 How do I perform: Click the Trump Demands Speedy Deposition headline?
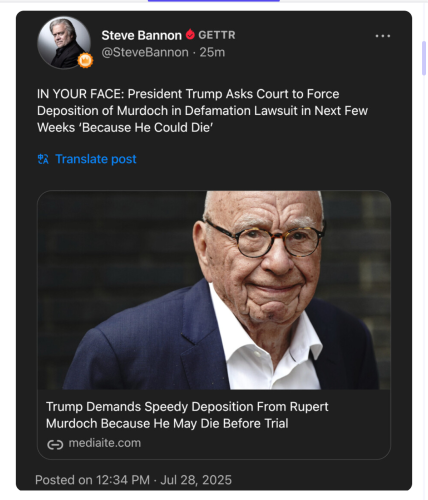(x=187, y=415)
